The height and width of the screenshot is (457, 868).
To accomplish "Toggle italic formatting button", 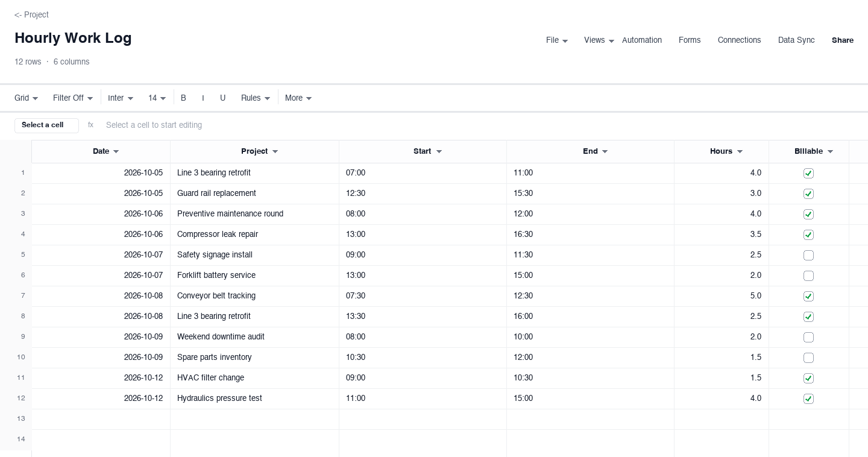I will (203, 98).
